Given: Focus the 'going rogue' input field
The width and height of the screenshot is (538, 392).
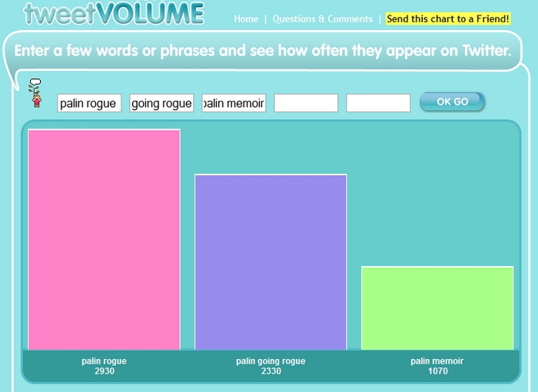Looking at the screenshot, I should click(x=161, y=103).
